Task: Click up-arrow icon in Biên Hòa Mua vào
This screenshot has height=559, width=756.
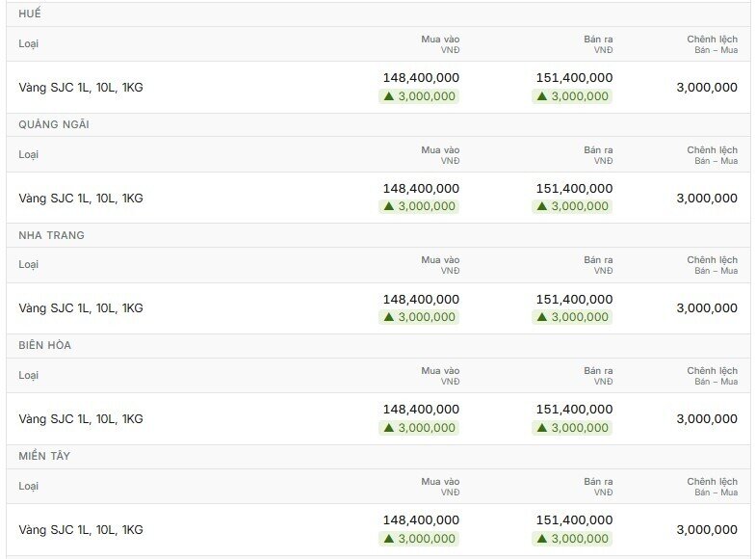Action: pyautogui.click(x=389, y=428)
